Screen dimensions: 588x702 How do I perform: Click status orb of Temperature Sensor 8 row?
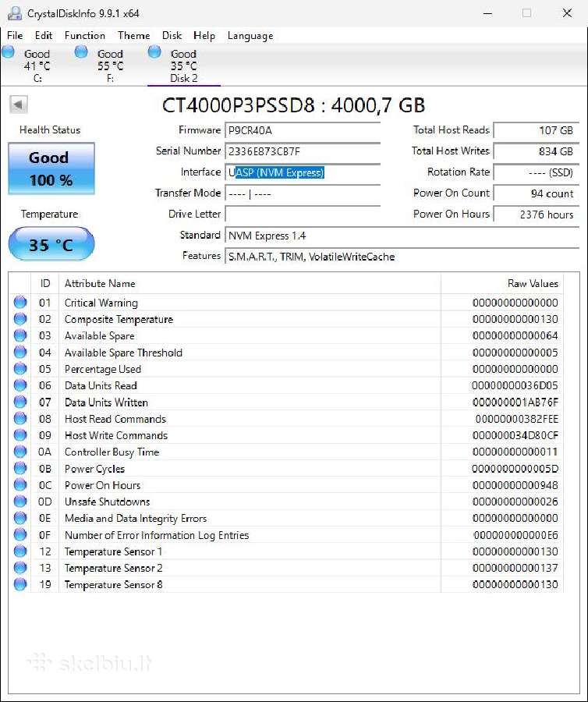[x=20, y=584]
